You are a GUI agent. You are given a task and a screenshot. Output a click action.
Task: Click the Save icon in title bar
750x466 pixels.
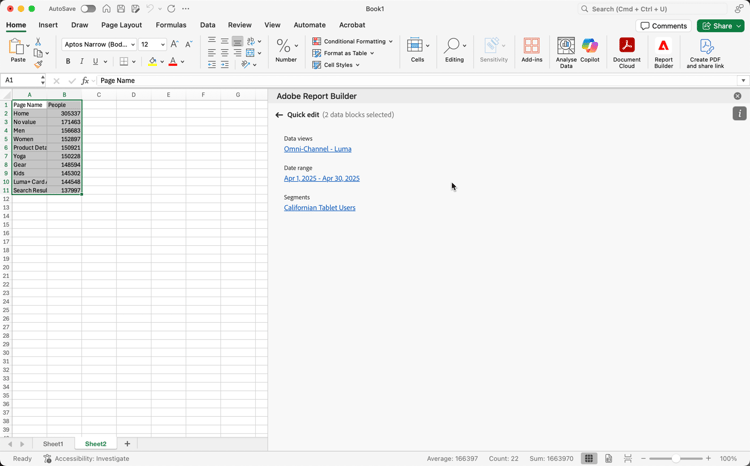(121, 9)
